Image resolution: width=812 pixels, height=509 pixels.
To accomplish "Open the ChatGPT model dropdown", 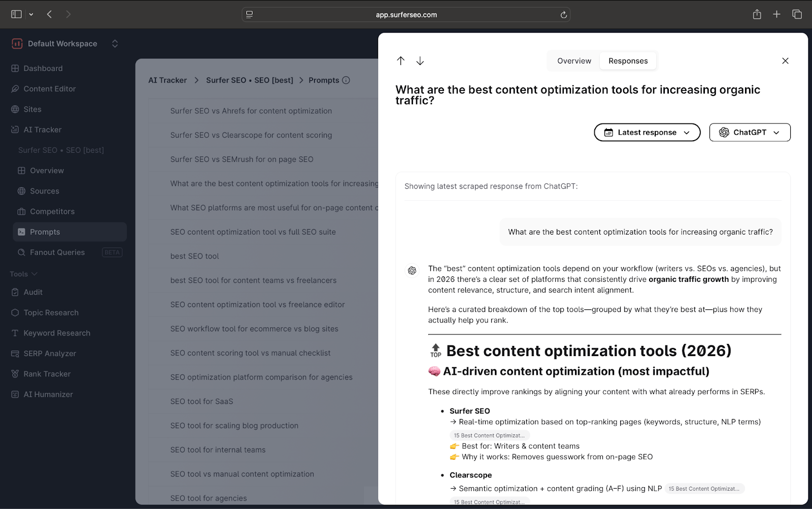I will coord(750,133).
